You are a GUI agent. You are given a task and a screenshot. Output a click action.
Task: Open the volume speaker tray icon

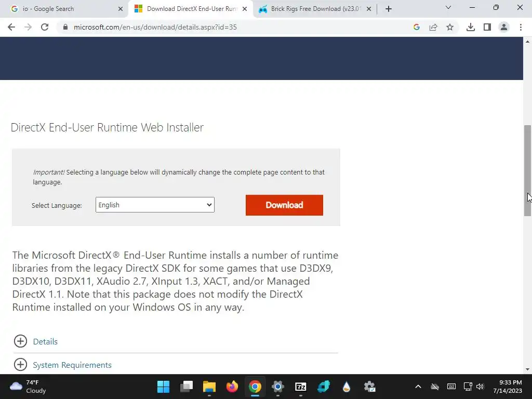(480, 387)
